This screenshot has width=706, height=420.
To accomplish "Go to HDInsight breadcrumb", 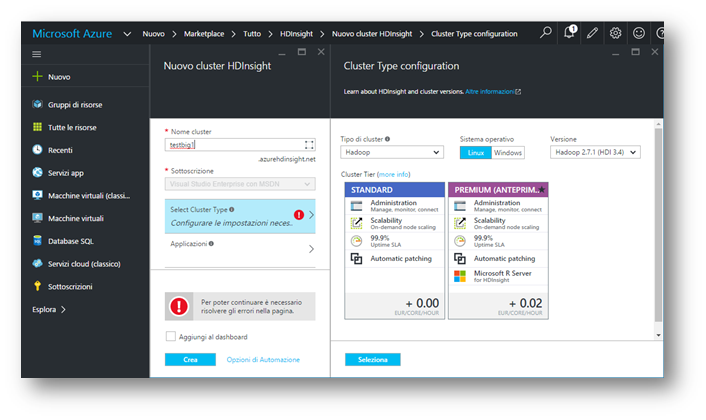I will 296,34.
